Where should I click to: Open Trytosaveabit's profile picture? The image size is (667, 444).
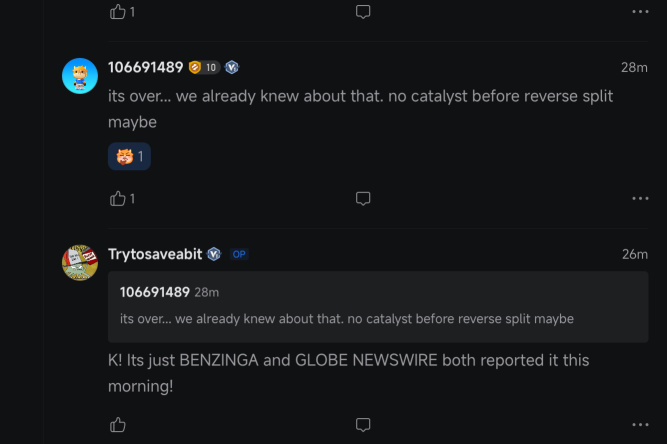80,262
